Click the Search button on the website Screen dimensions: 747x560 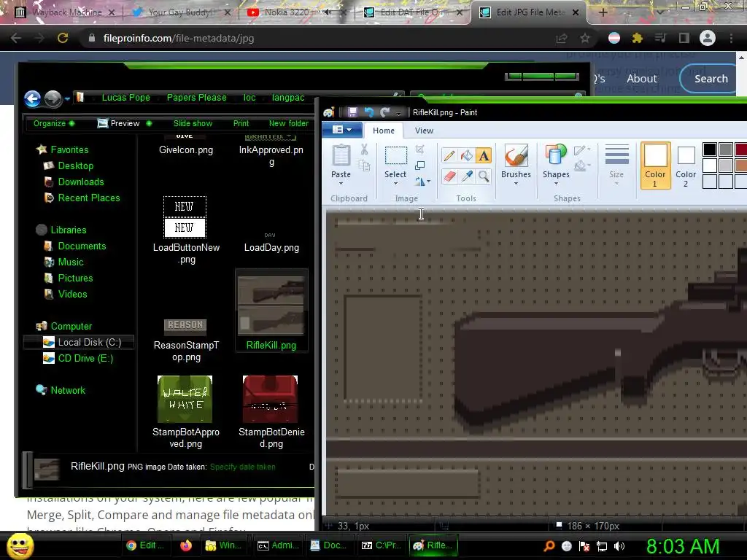(x=711, y=79)
